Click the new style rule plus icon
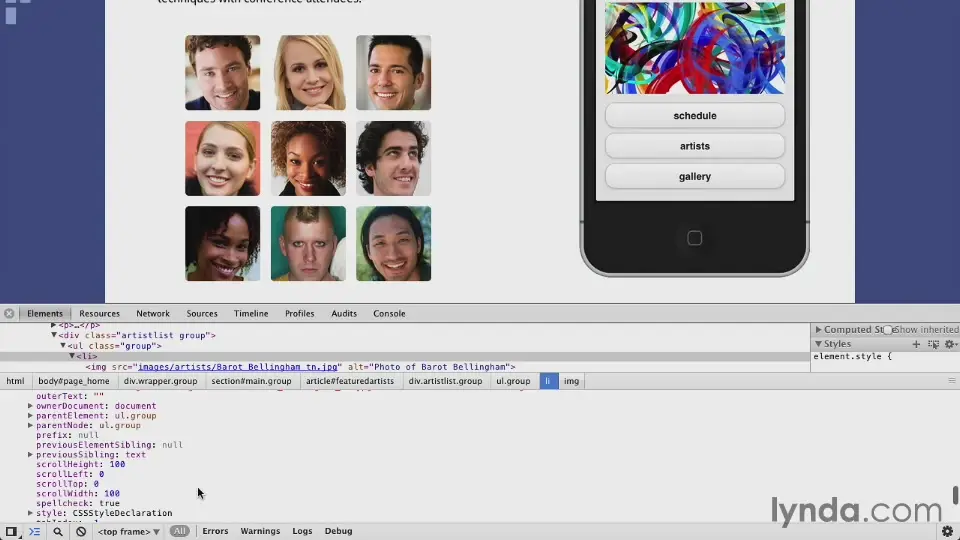960x540 pixels. pyautogui.click(x=915, y=344)
